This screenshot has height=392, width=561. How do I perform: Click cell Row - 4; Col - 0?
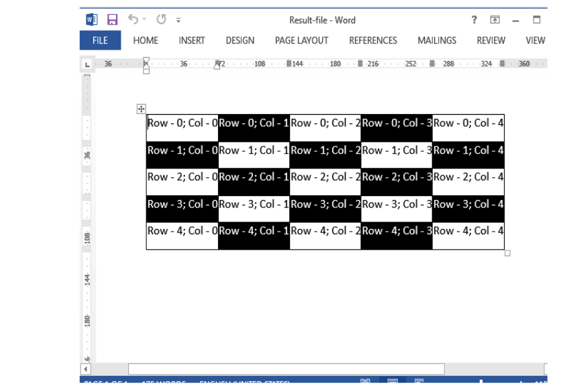click(x=183, y=236)
